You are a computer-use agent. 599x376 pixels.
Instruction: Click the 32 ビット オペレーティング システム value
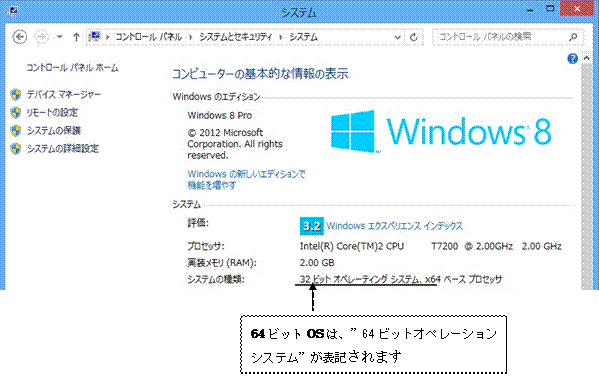(401, 279)
